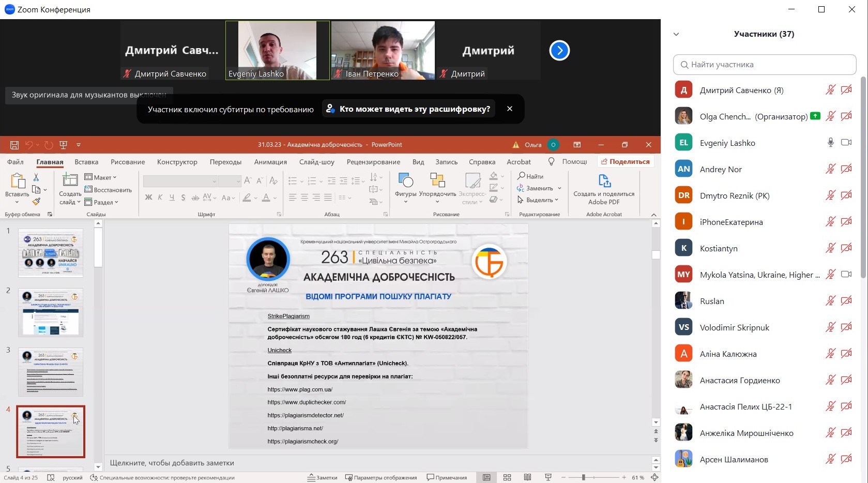Open Customize Quick Access Toolbar dropdown

[79, 145]
